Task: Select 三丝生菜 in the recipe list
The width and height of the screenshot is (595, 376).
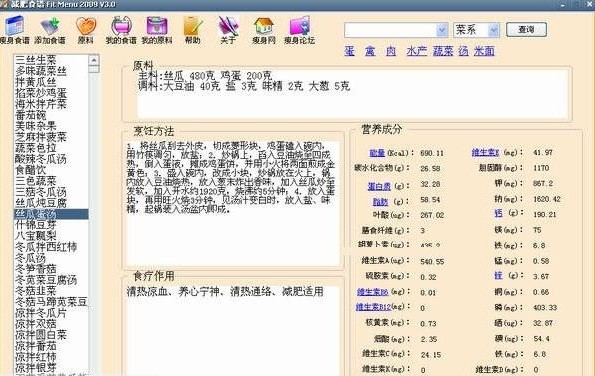Action: [x=51, y=60]
